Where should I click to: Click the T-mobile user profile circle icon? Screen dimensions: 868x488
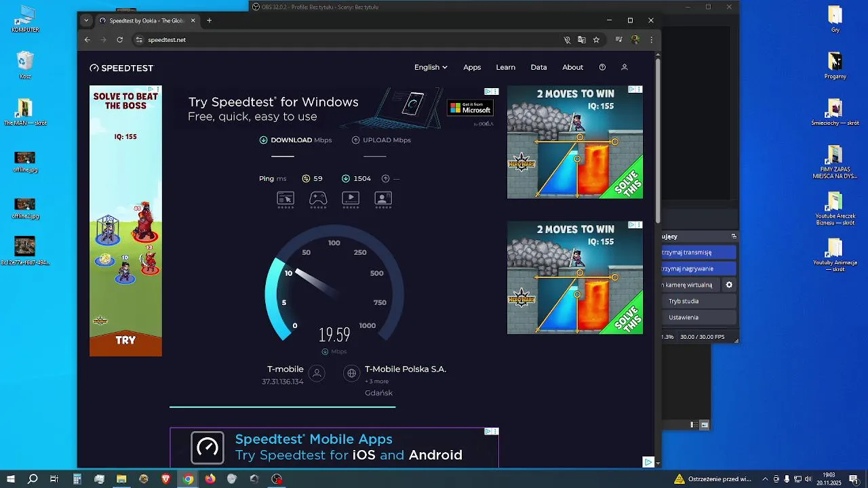coord(316,373)
